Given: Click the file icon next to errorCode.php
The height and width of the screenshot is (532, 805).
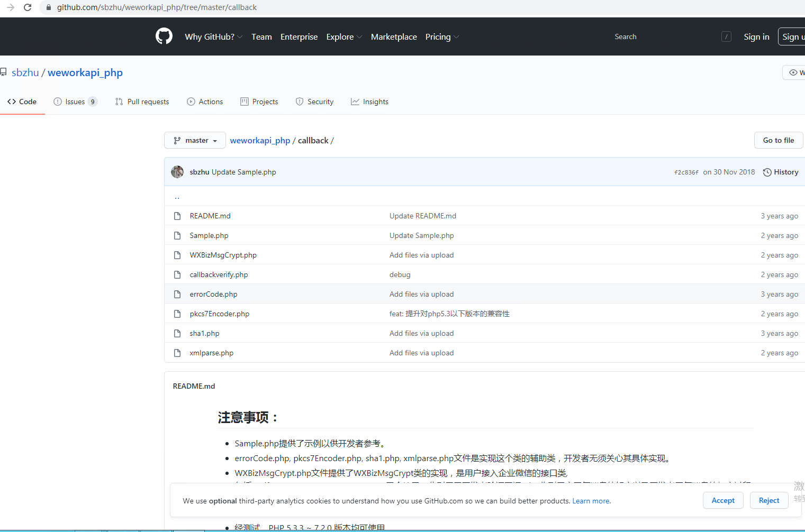Looking at the screenshot, I should (x=177, y=294).
